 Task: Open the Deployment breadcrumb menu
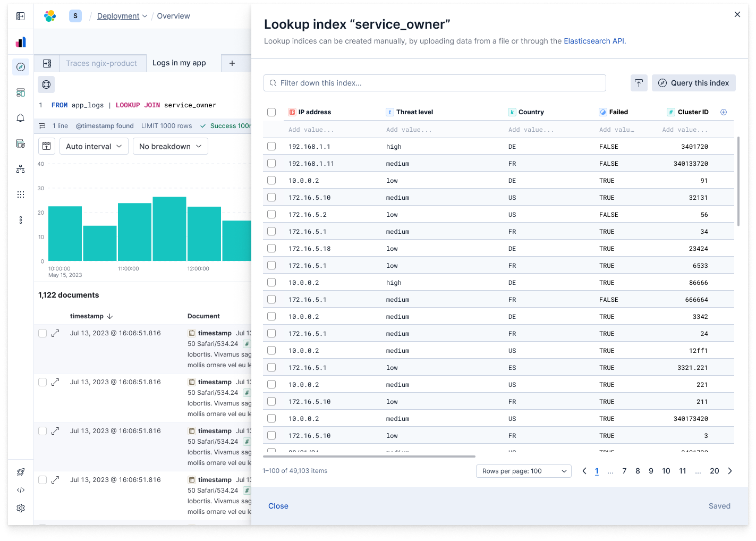pyautogui.click(x=122, y=16)
